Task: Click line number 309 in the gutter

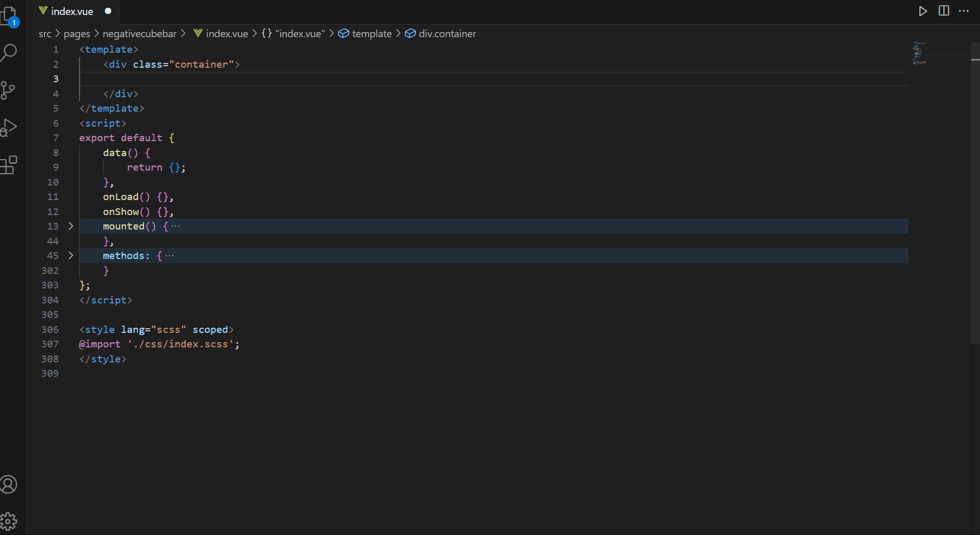Action: [x=50, y=373]
